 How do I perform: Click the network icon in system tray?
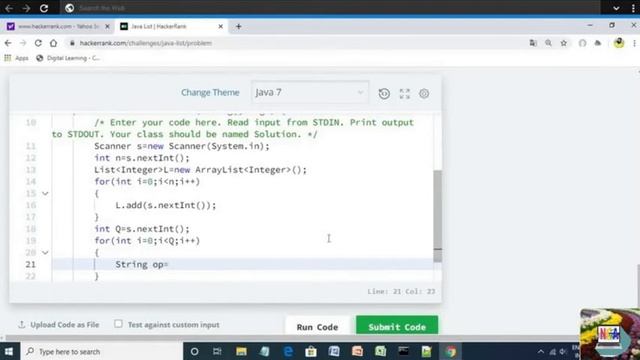[552, 351]
